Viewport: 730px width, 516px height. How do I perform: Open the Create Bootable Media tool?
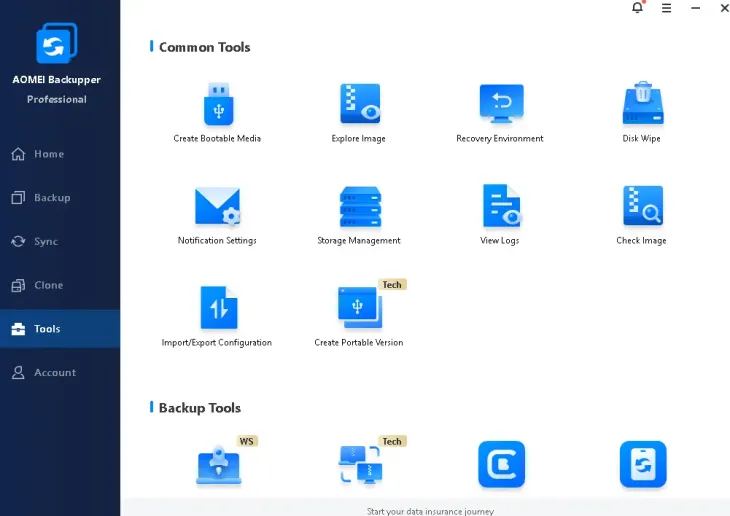click(x=217, y=105)
